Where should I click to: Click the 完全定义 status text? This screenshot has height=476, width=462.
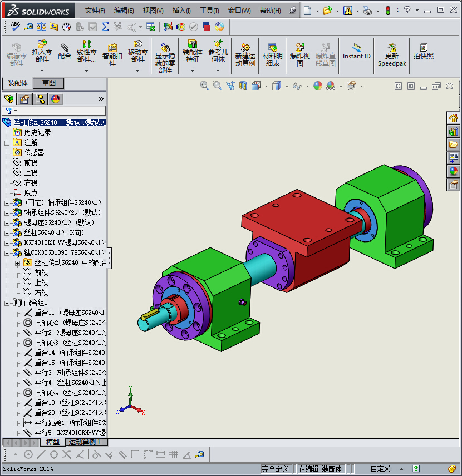275,469
